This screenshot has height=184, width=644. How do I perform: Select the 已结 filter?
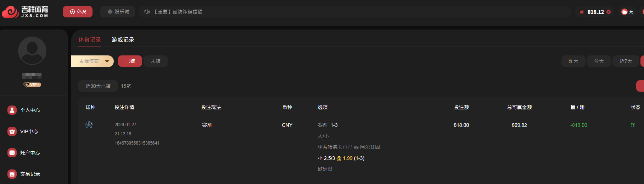coord(130,61)
